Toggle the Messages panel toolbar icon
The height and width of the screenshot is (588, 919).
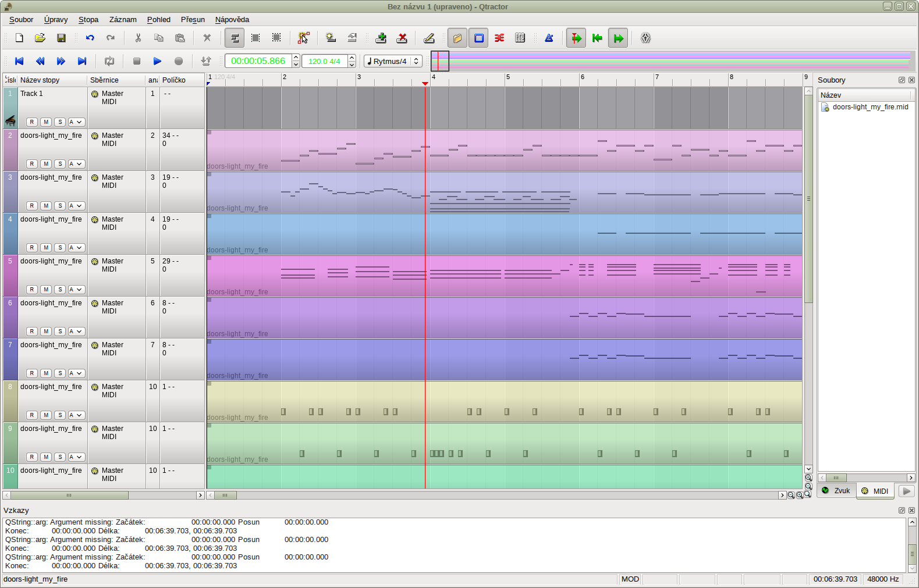coord(478,38)
